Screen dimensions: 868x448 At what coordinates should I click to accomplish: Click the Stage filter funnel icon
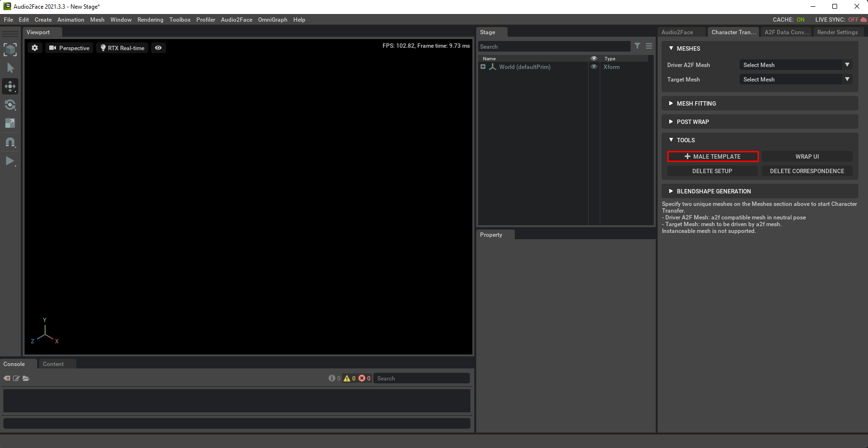click(637, 46)
